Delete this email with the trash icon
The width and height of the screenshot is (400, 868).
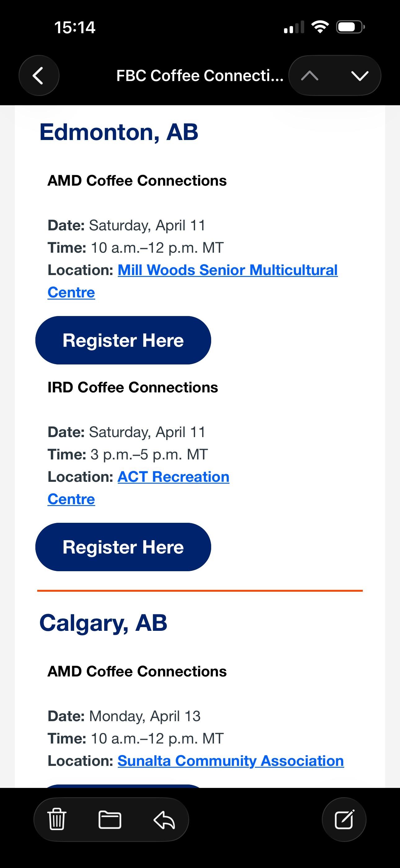pos(57,820)
